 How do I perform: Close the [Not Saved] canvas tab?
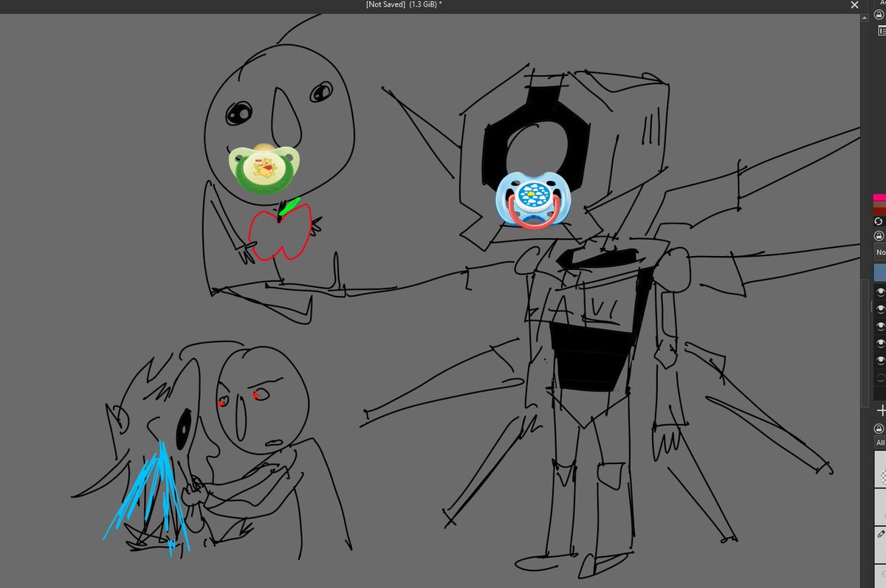pos(855,4)
